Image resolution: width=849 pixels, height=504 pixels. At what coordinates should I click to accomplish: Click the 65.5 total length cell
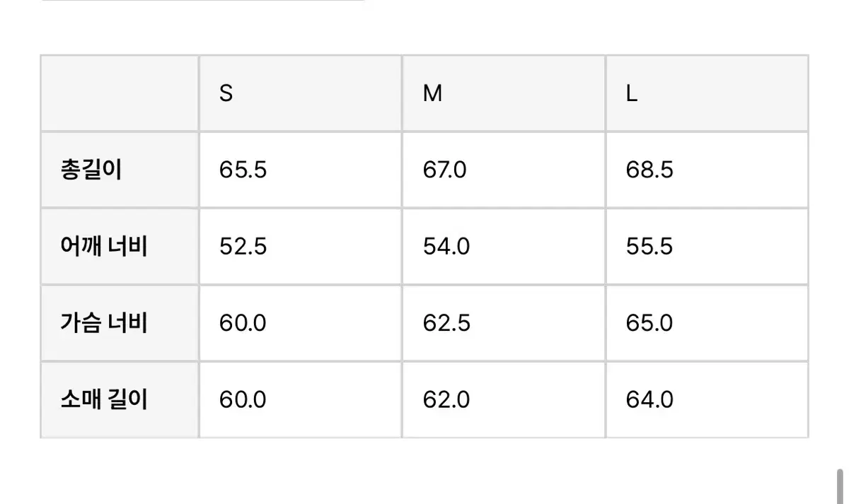tap(243, 170)
